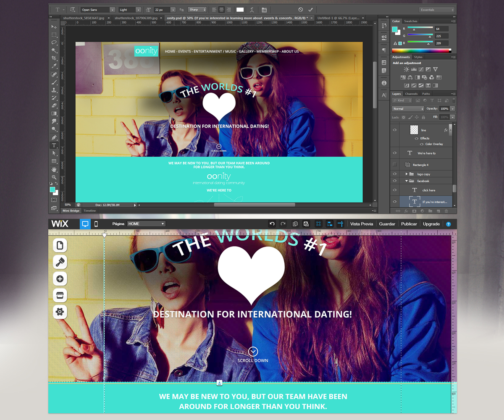Click the Publicar button in Wix
This screenshot has width=504, height=420.
click(x=409, y=224)
